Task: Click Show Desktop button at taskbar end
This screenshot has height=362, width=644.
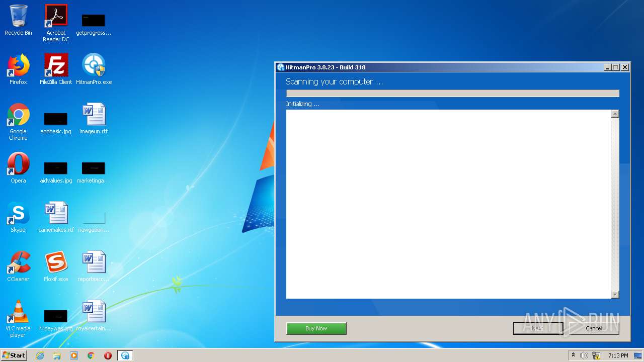Action: pos(638,355)
